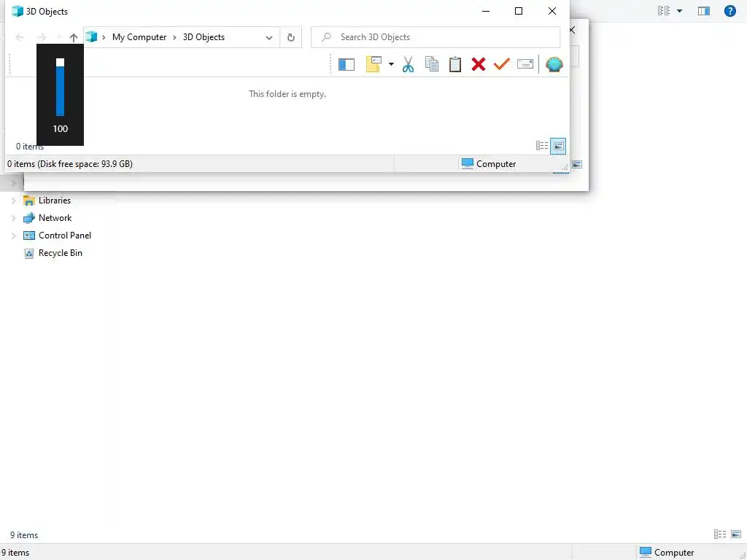Click chevron before My Computer in the address bar

104,37
